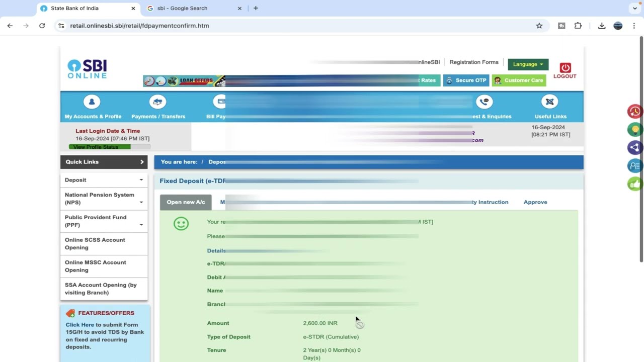Go back using the browser back arrow
The image size is (644, 362).
[x=10, y=26]
